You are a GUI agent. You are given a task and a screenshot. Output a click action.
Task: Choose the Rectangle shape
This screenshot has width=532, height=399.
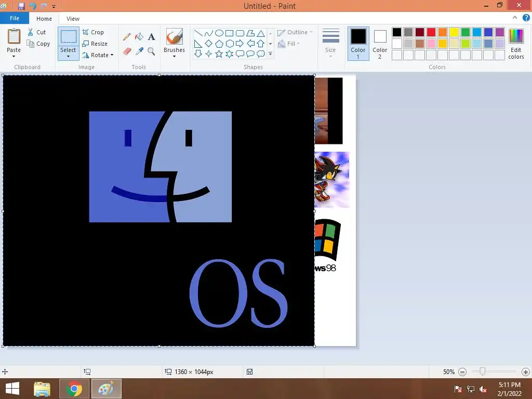229,33
